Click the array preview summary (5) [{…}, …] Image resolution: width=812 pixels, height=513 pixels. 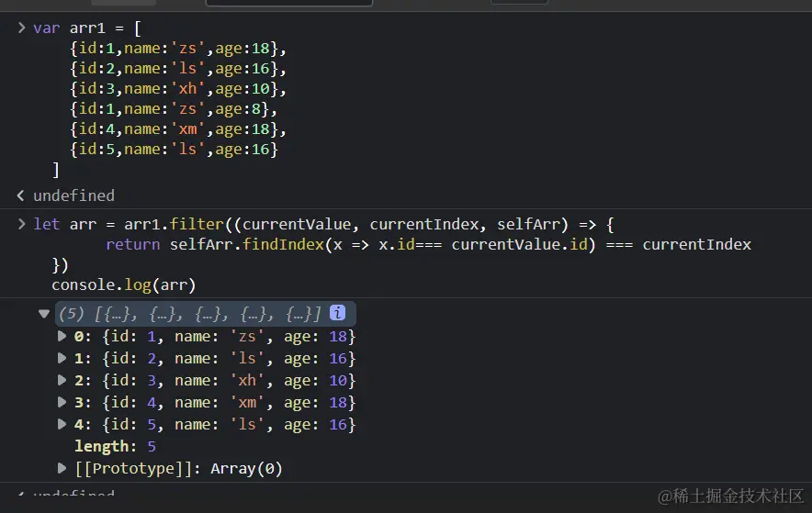(189, 313)
